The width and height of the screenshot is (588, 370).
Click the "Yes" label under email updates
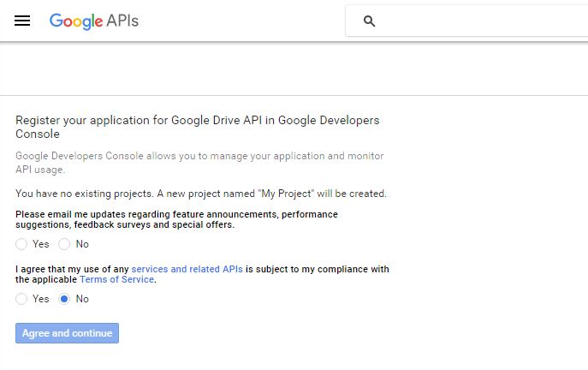click(41, 244)
